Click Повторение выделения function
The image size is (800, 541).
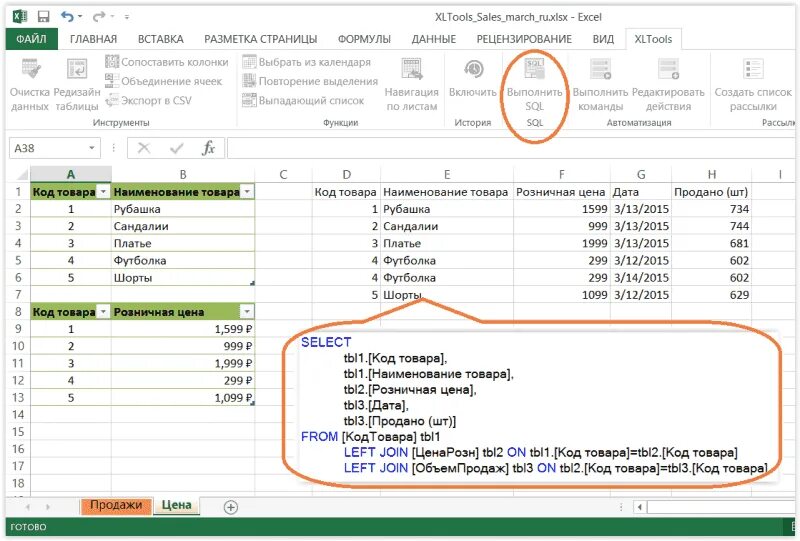tap(310, 81)
